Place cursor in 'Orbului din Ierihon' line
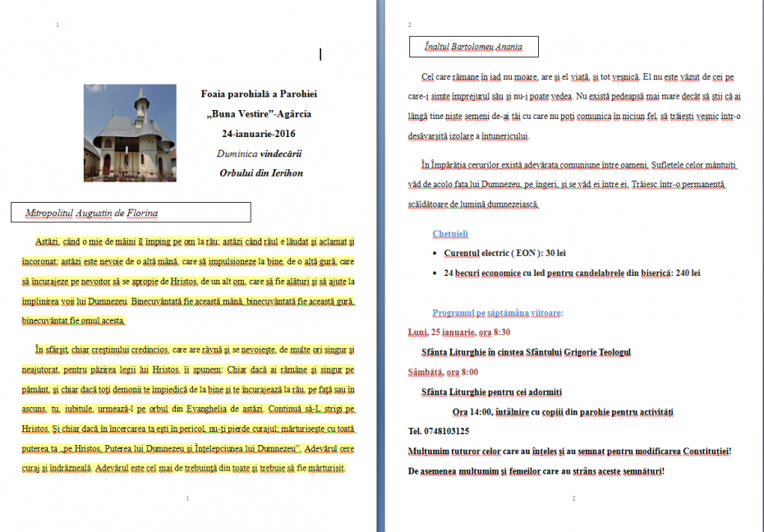This screenshot has height=532, width=764. coord(261,172)
